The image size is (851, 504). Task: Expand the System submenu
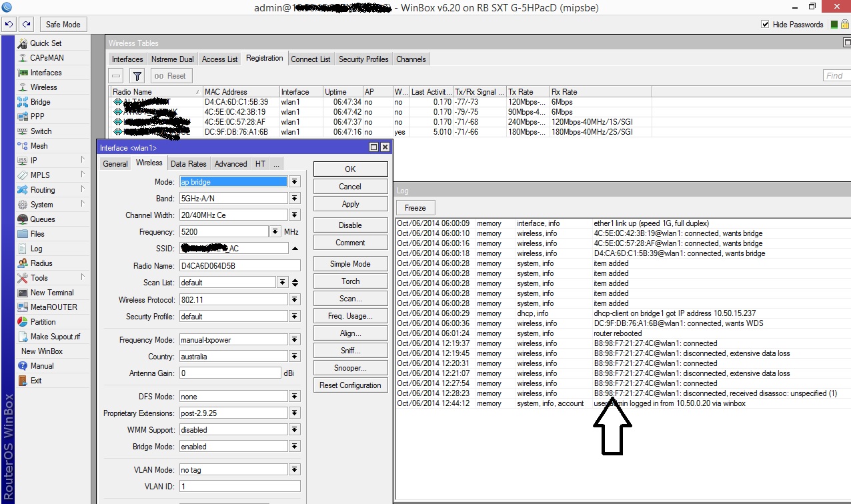(x=53, y=205)
